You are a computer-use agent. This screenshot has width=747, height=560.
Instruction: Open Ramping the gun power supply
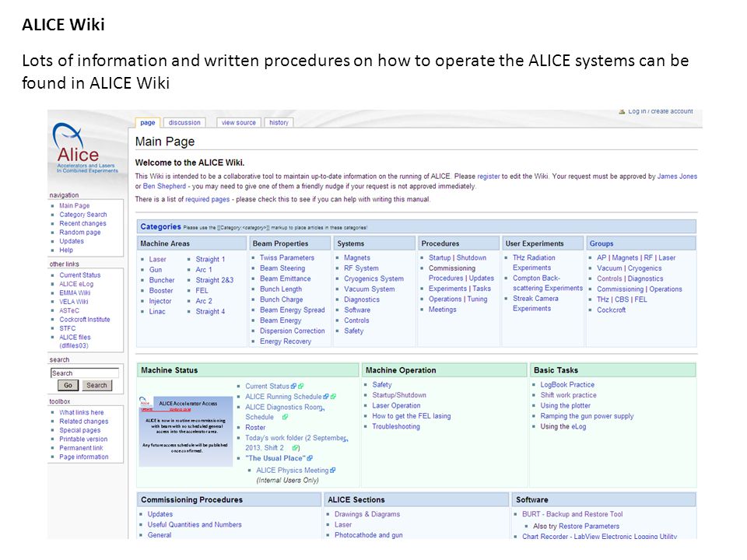pyautogui.click(x=587, y=416)
